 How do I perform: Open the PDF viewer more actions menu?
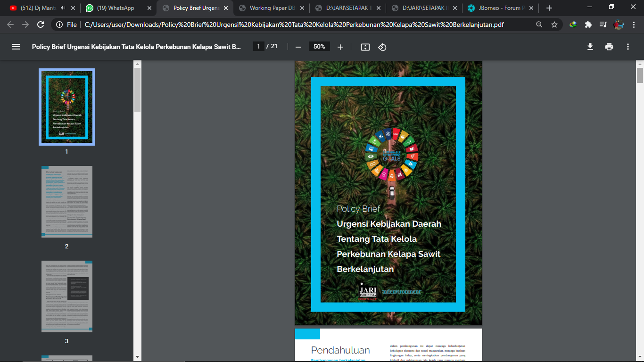tap(628, 47)
